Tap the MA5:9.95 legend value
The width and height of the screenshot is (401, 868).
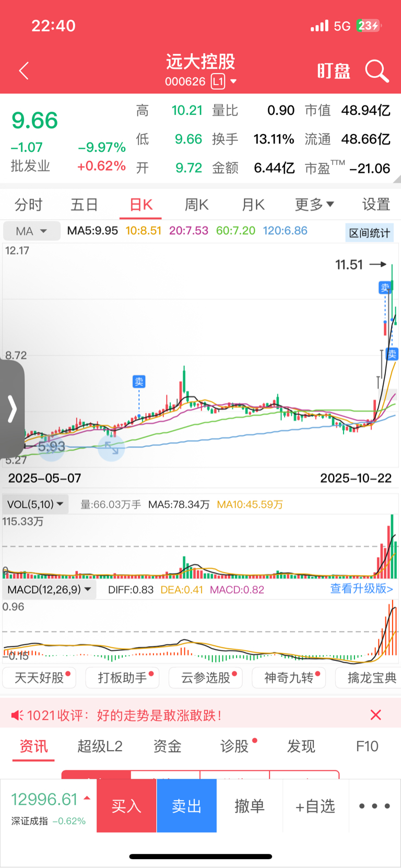(93, 231)
